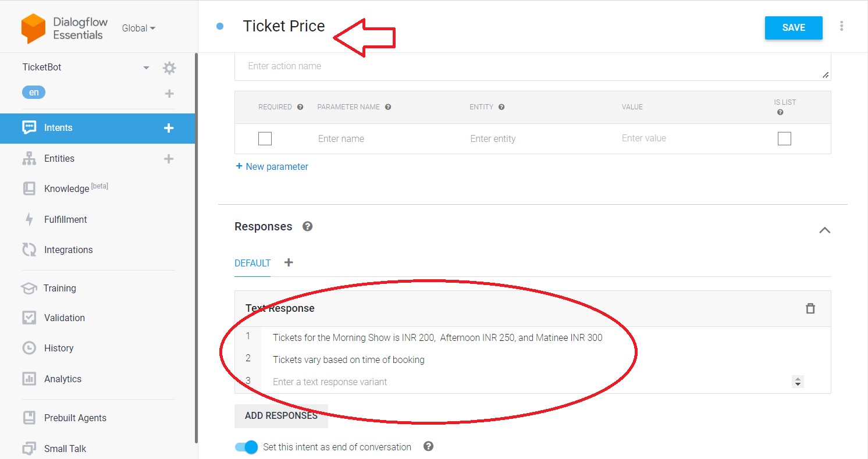Expand the TicketBot agent dropdown
This screenshot has height=459, width=868.
coord(145,67)
